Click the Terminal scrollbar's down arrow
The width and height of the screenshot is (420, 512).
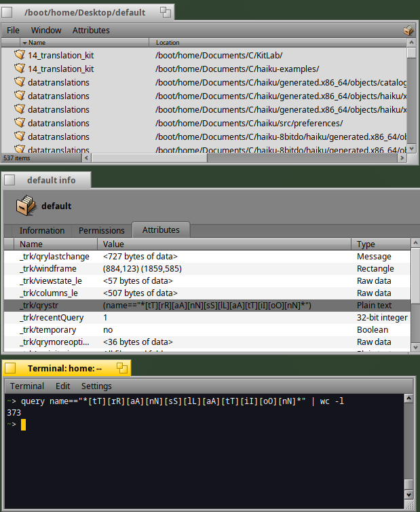coord(408,494)
